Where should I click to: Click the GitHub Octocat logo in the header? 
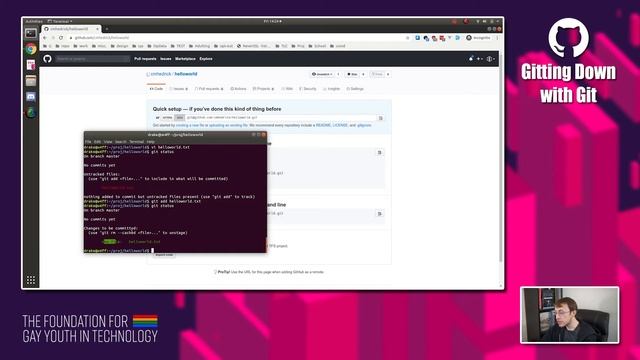point(47,59)
